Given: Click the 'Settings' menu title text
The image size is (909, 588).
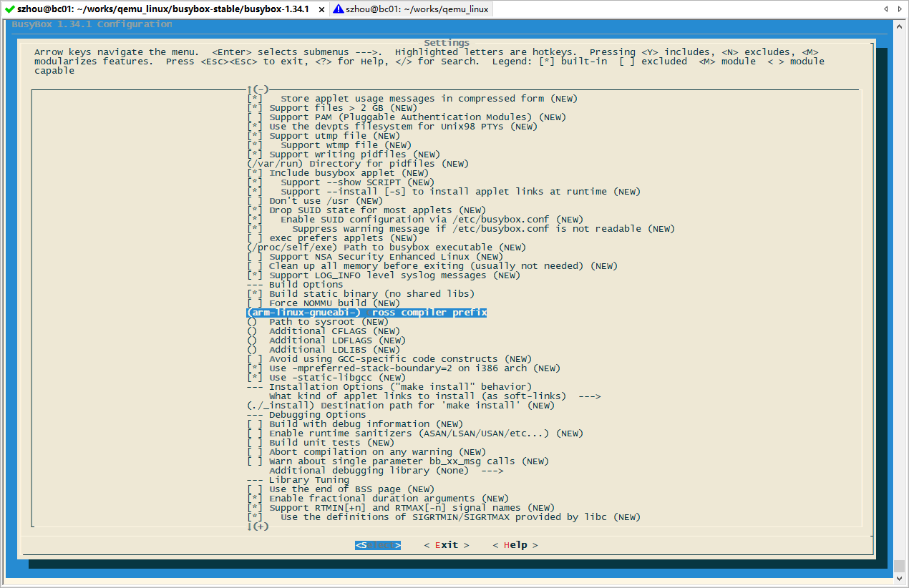Looking at the screenshot, I should point(447,43).
